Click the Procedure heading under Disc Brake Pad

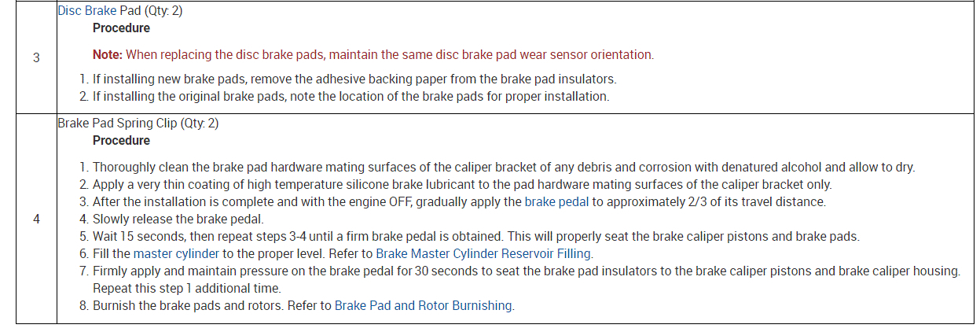tap(121, 28)
